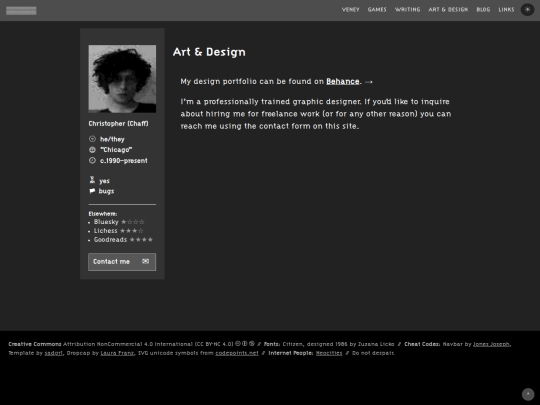Open the Neocities footer link
This screenshot has height=405, width=540.
(329, 353)
